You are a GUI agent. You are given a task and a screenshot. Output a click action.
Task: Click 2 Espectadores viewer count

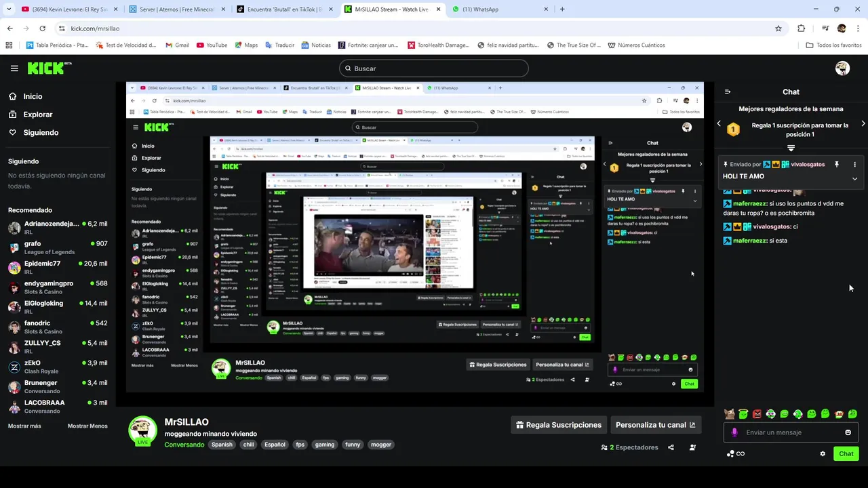point(629,447)
